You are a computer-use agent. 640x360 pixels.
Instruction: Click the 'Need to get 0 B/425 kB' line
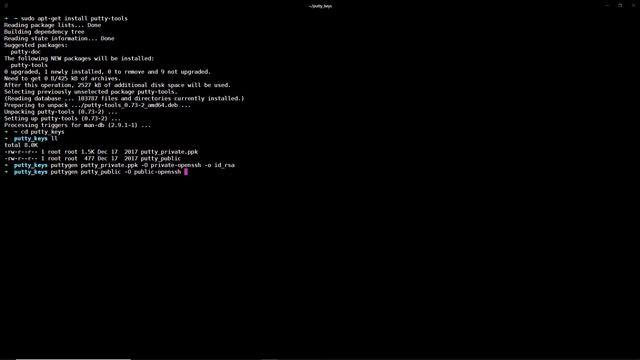point(62,78)
